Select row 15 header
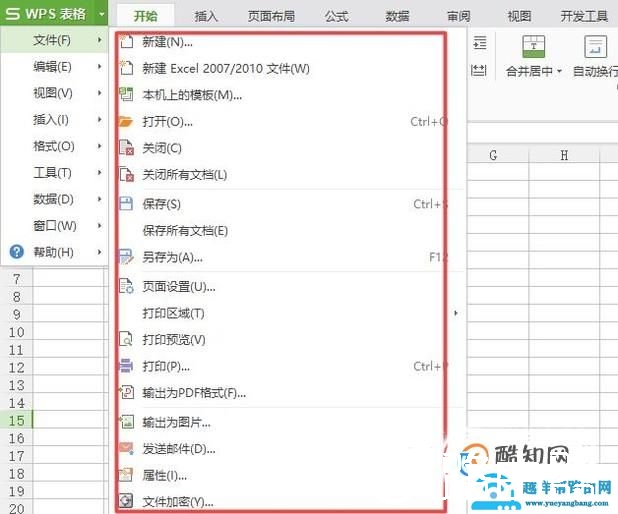The width and height of the screenshot is (618, 514). (x=17, y=420)
